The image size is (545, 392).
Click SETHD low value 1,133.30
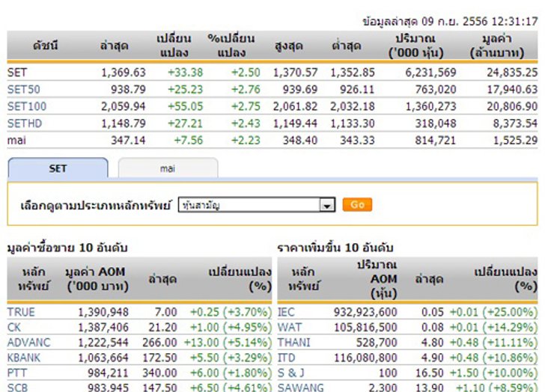click(x=353, y=123)
